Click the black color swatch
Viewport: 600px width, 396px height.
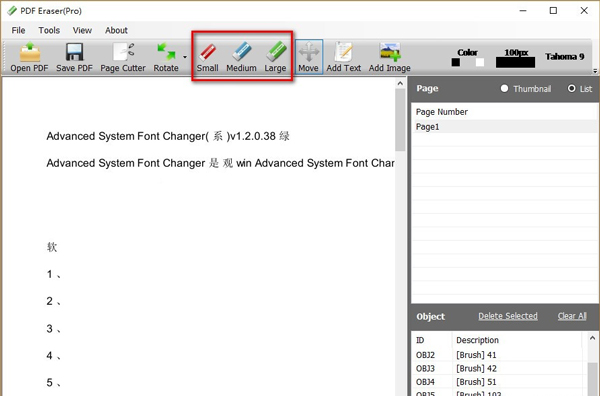pos(455,62)
